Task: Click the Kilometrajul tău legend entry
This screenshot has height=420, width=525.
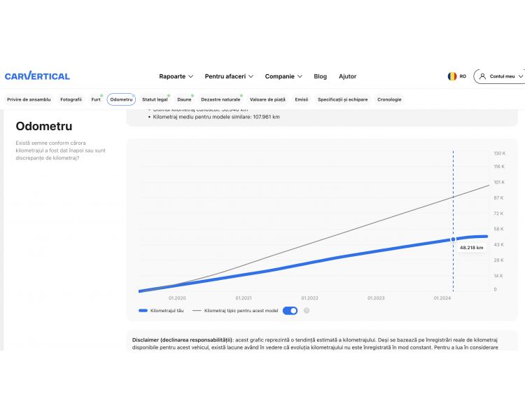Action: click(x=161, y=311)
